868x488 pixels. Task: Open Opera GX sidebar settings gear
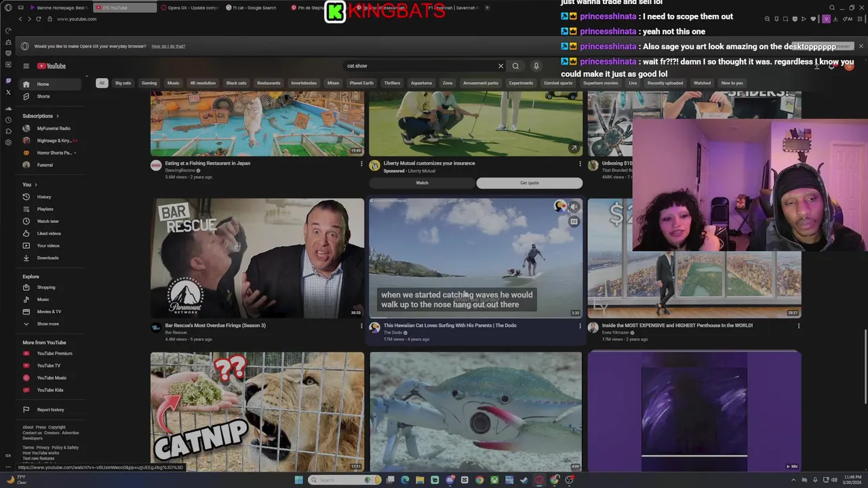tap(8, 142)
